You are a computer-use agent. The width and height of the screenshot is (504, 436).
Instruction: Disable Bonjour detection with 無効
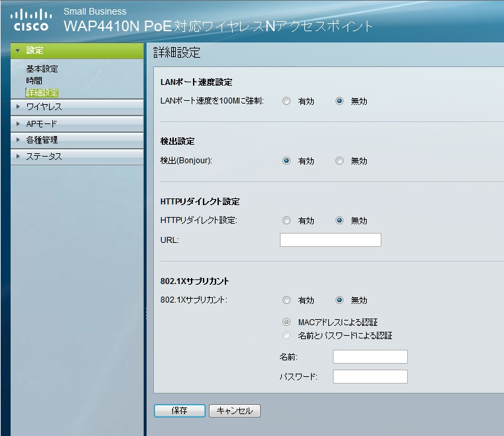coord(339,161)
